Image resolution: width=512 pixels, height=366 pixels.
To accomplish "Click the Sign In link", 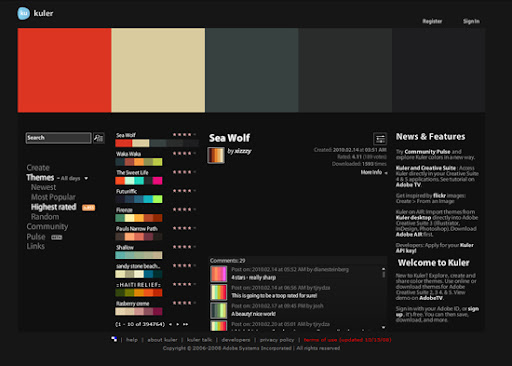I will pos(471,21).
